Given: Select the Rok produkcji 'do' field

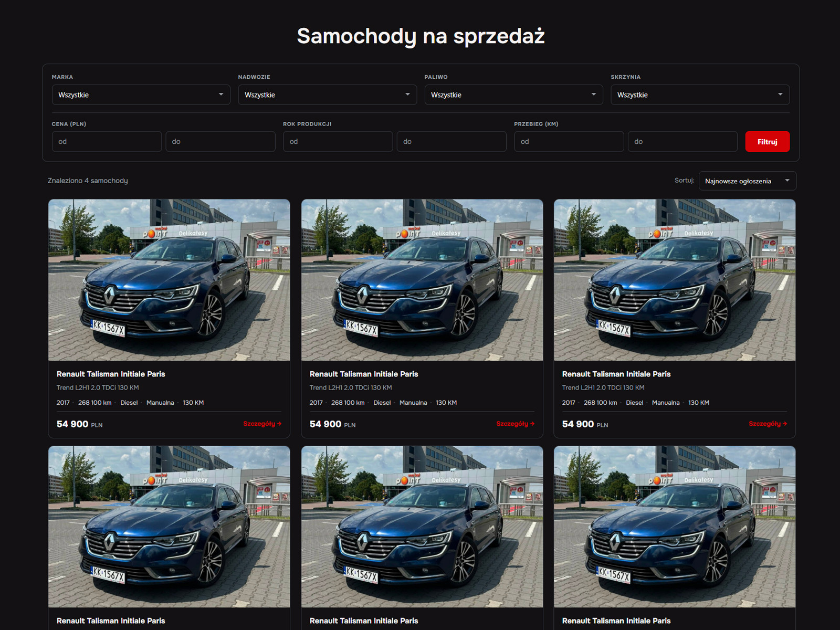Looking at the screenshot, I should [x=451, y=142].
